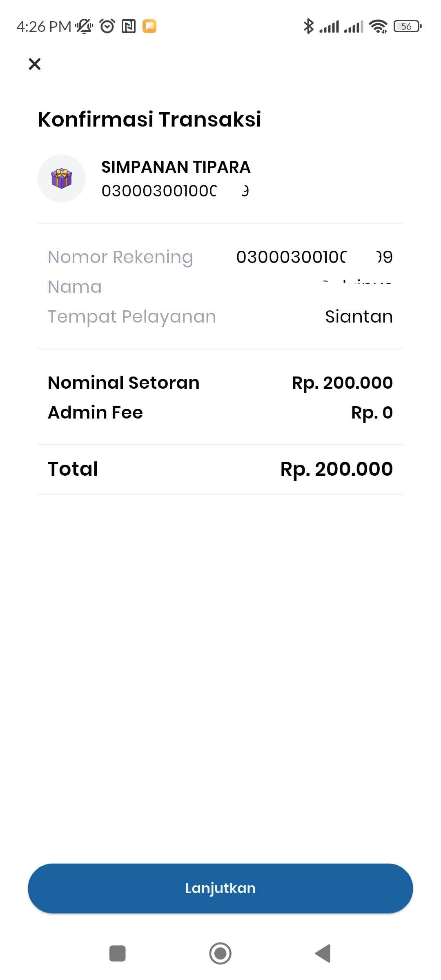Tap the orange notification app icon
Viewport: 441px width, 980px height.
[x=149, y=26]
